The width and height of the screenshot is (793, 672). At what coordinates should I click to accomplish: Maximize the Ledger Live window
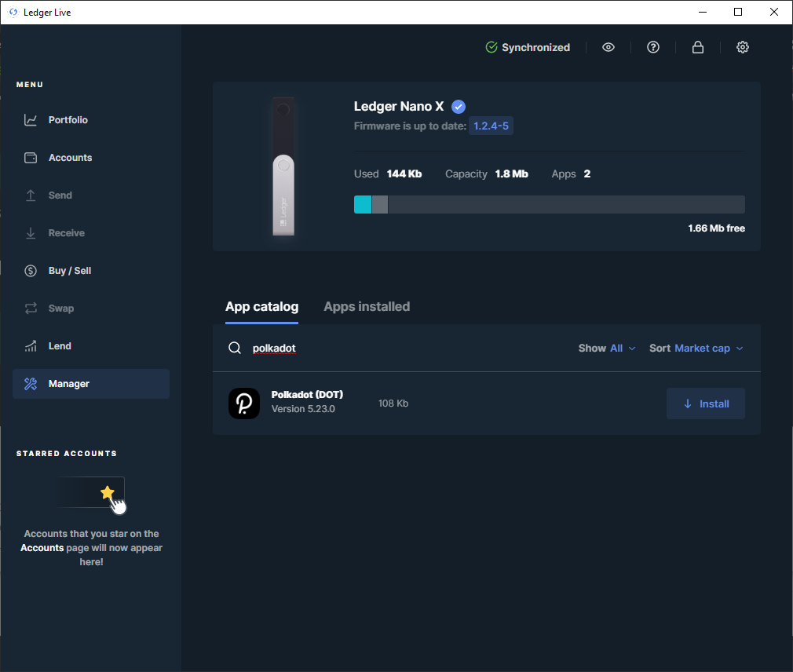click(738, 12)
